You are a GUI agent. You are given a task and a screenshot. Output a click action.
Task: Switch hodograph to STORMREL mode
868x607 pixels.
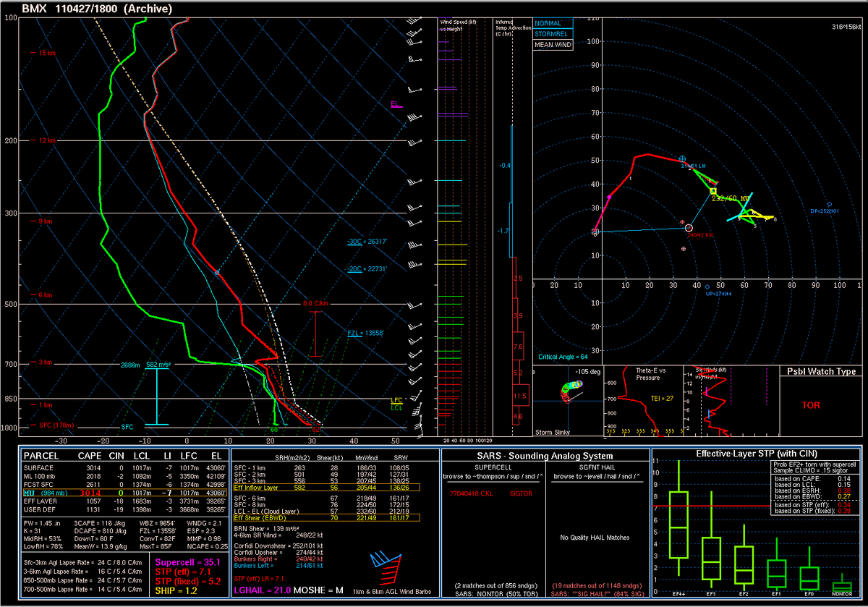click(553, 34)
